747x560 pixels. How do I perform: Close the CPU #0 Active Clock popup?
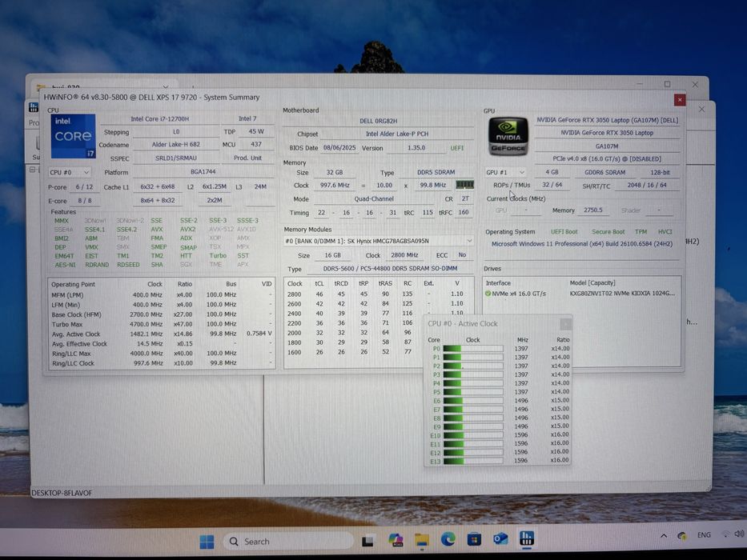pos(565,324)
